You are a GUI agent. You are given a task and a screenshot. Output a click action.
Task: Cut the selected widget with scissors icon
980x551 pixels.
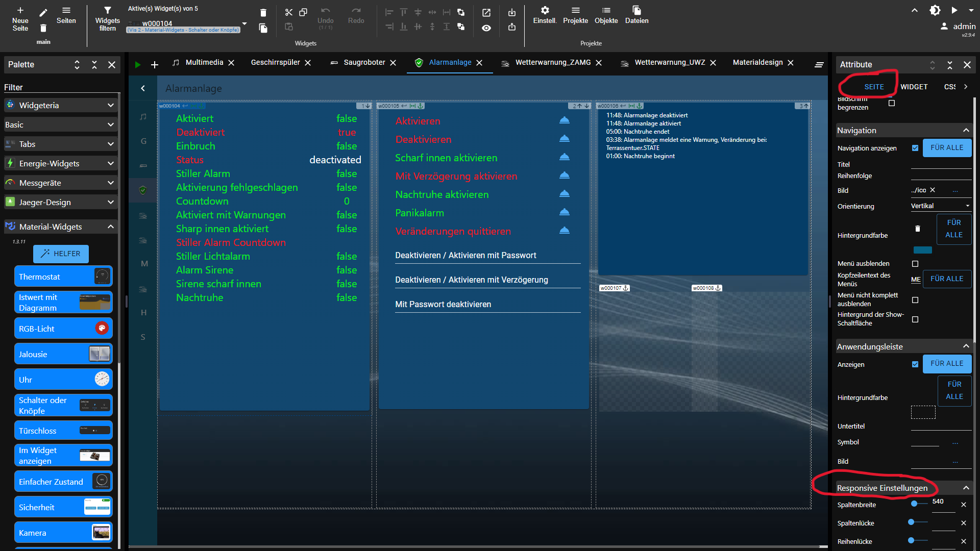[289, 12]
